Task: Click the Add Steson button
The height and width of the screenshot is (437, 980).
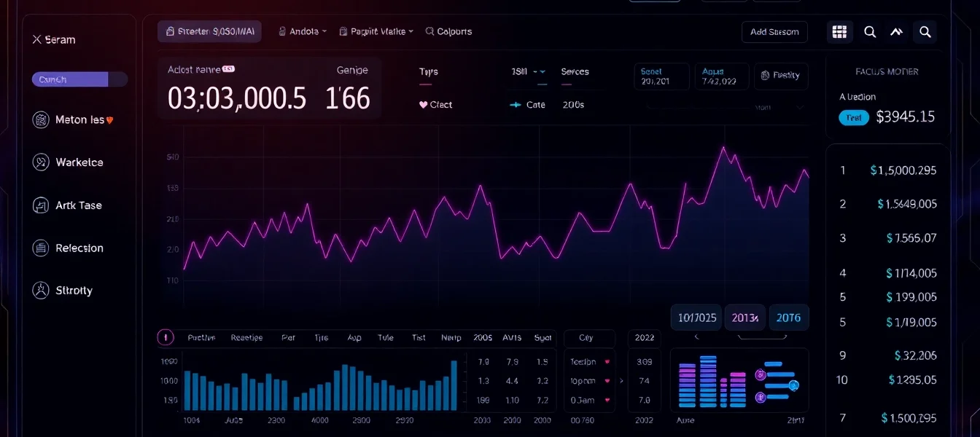Action: click(774, 32)
